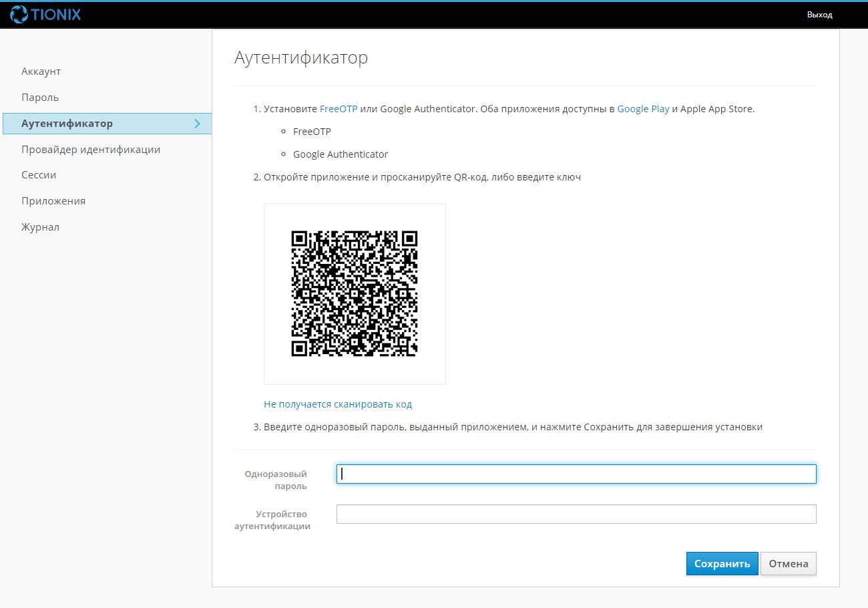Click the 'Одноразовый пароль' label
Image resolution: width=868 pixels, height=608 pixels.
pos(276,480)
